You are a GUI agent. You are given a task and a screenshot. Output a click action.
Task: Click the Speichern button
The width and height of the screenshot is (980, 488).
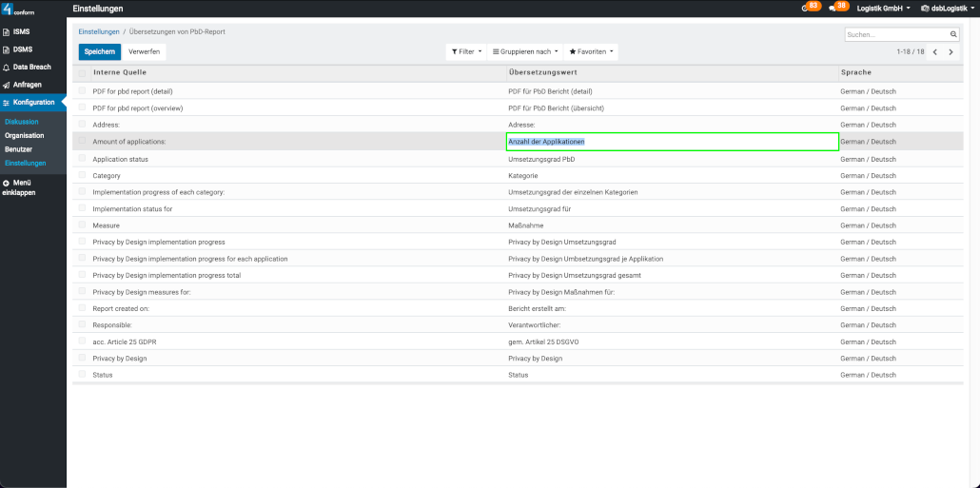pyautogui.click(x=99, y=51)
